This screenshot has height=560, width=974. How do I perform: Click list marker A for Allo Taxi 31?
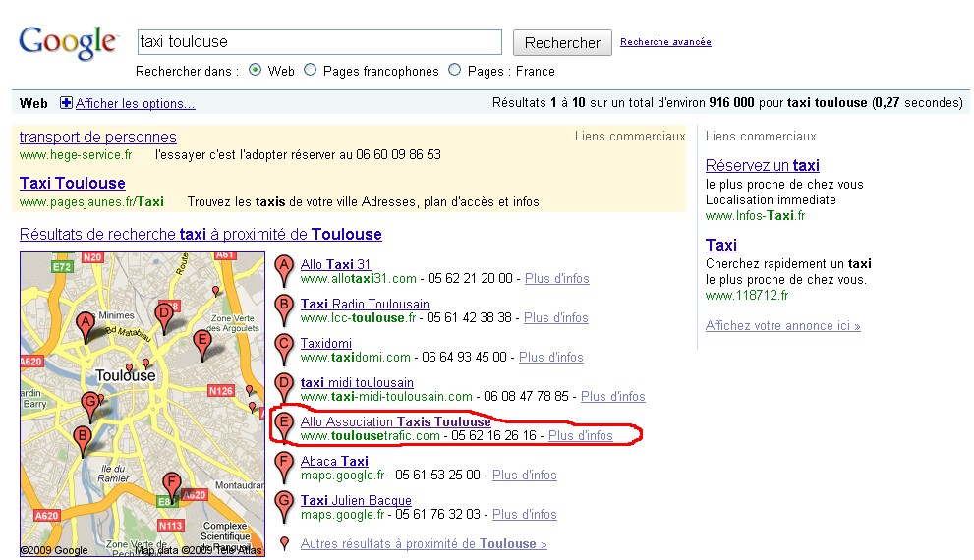(284, 271)
